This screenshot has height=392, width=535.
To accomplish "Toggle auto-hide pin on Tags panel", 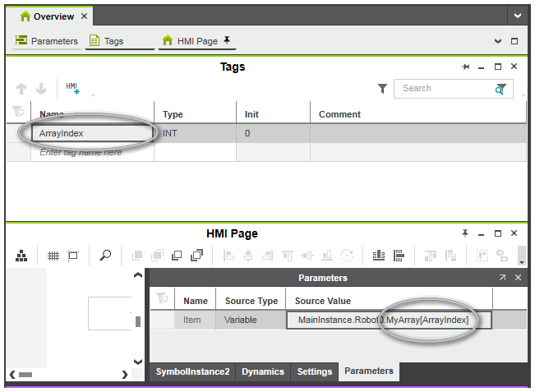I will 466,67.
